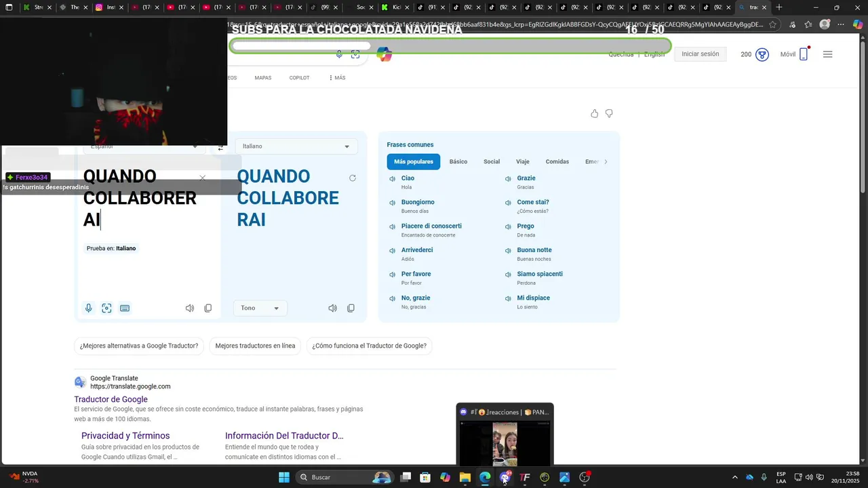Image resolution: width=868 pixels, height=488 pixels.
Task: Open the Tono dropdown
Action: 260,308
